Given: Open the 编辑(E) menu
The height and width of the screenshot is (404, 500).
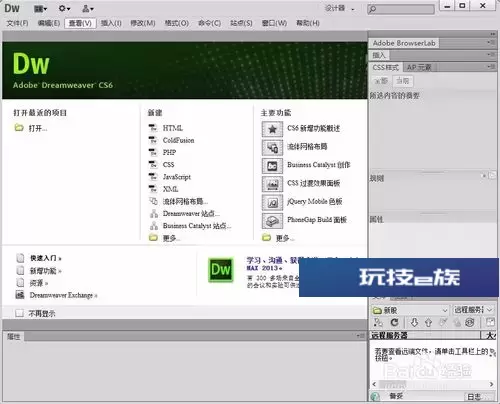Looking at the screenshot, I should coord(49,23).
